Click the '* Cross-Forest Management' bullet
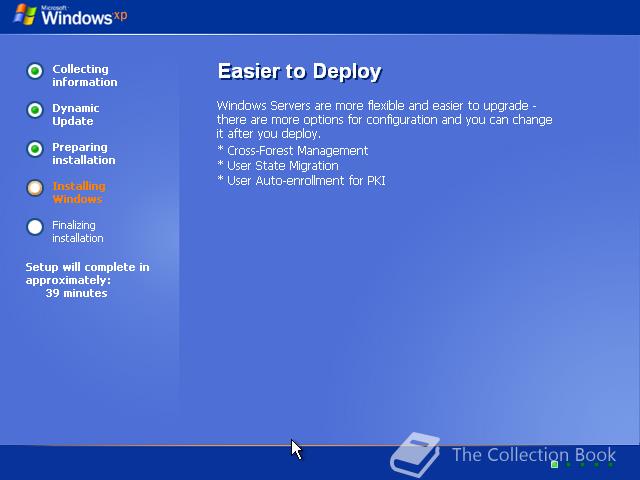This screenshot has height=480, width=640. click(x=293, y=151)
